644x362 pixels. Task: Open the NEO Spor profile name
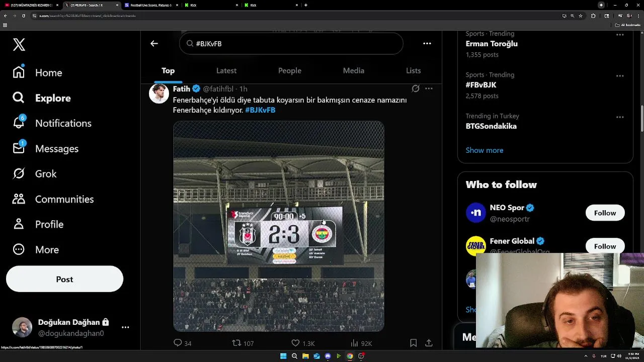[x=507, y=208]
